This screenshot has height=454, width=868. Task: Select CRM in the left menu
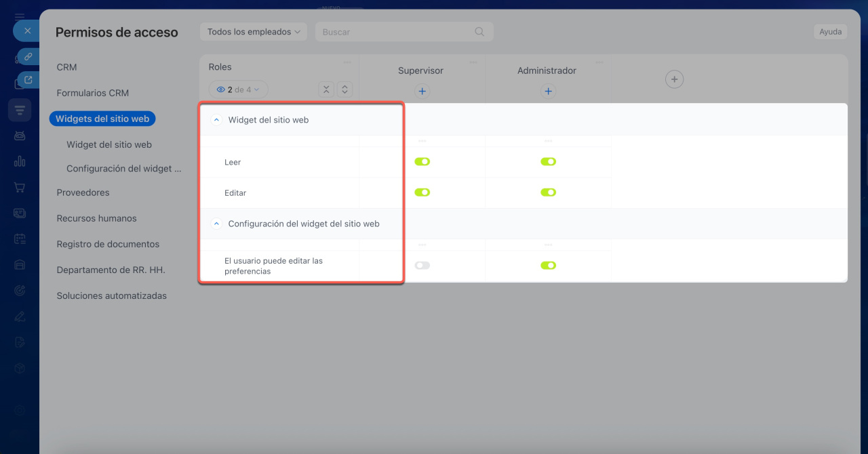click(x=66, y=67)
